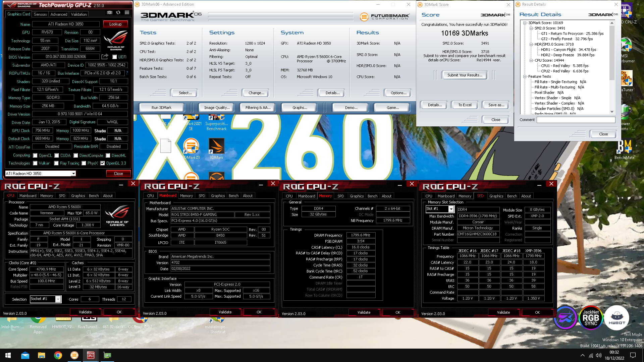Viewport: 644px width, 362px height.
Task: Click the Save as button in Score window
Action: (x=496, y=105)
